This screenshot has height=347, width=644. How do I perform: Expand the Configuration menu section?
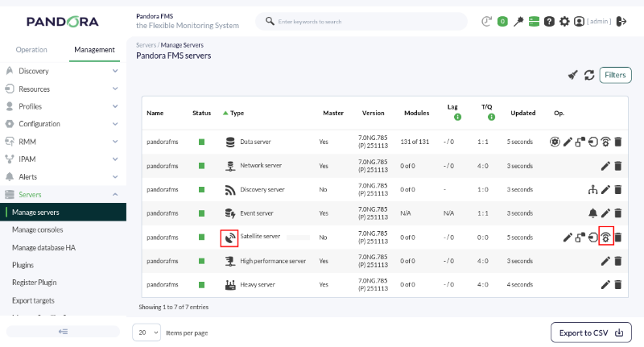point(64,124)
